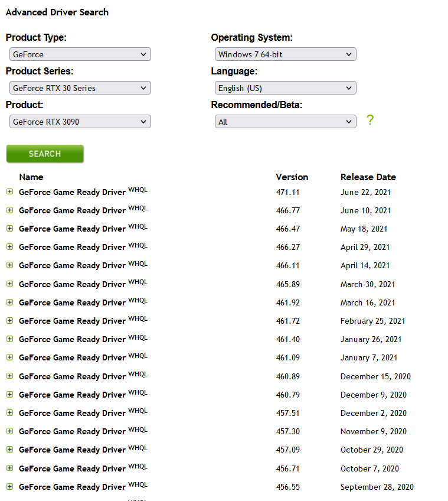Click version number 466.77
The image size is (448, 501).
(x=287, y=210)
